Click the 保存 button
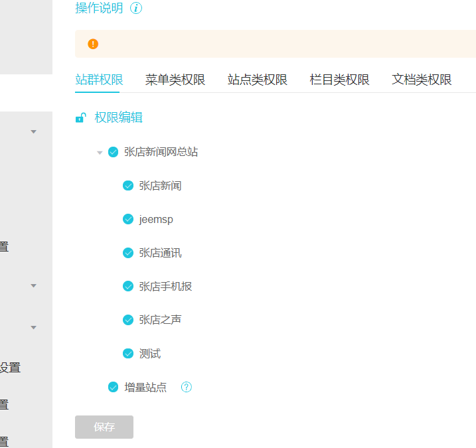The image size is (476, 448). pos(104,427)
